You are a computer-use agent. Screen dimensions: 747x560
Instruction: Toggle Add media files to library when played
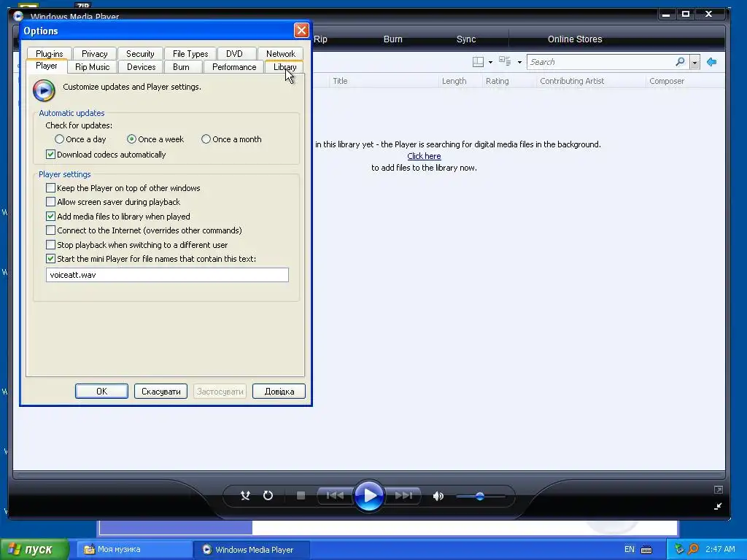[50, 216]
